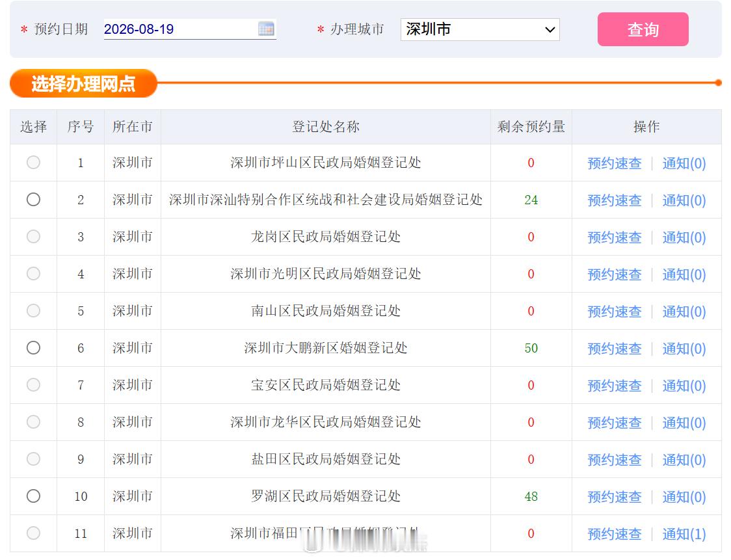Select radio button for 光明区民政局婚姻登记处
Screen dimensions: 731x560
tap(33, 274)
